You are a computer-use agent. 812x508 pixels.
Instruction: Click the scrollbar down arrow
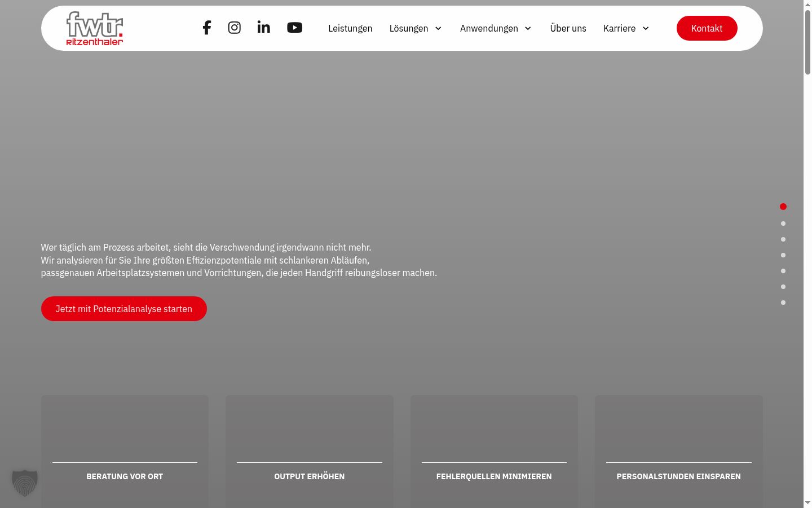[807, 503]
